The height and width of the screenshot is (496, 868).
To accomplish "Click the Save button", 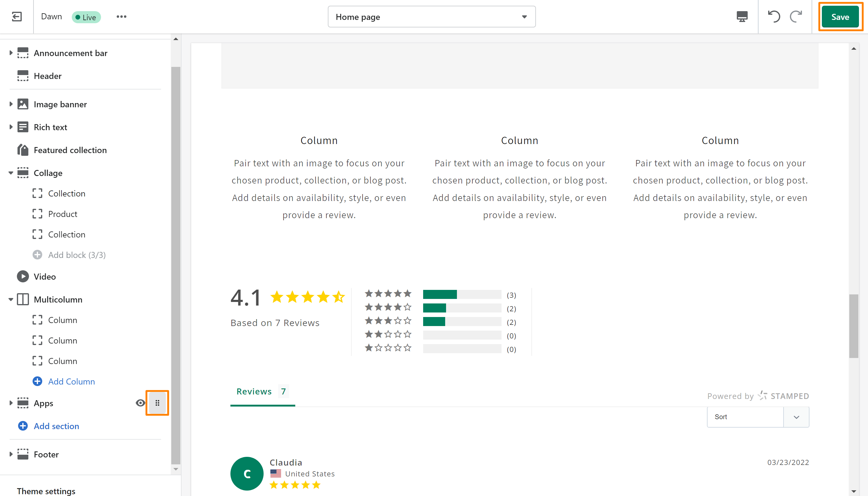I will pos(840,17).
